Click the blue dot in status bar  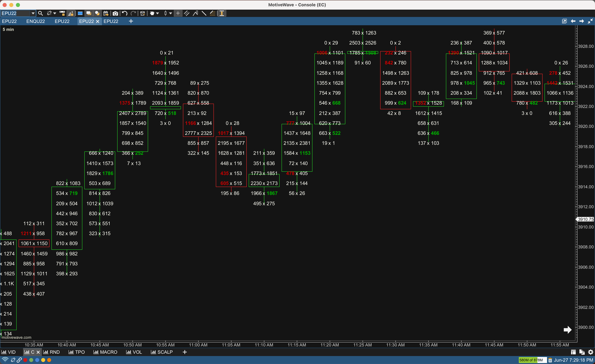click(x=37, y=360)
